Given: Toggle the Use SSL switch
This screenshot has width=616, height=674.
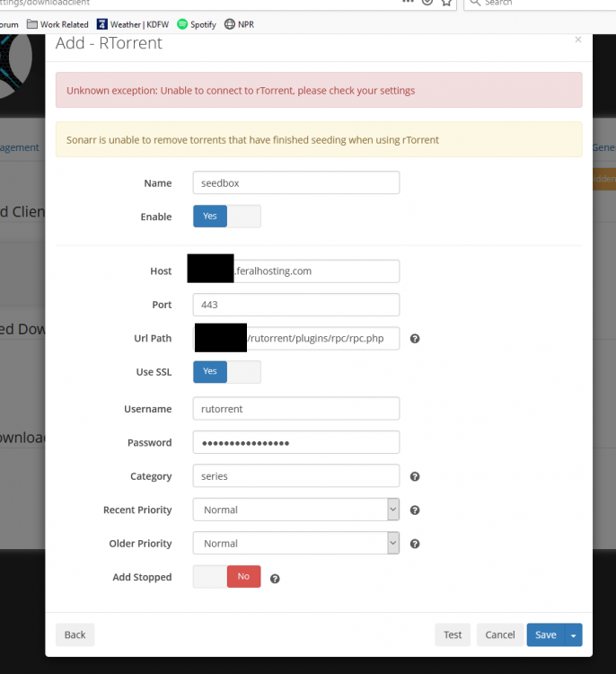Looking at the screenshot, I should pos(227,372).
